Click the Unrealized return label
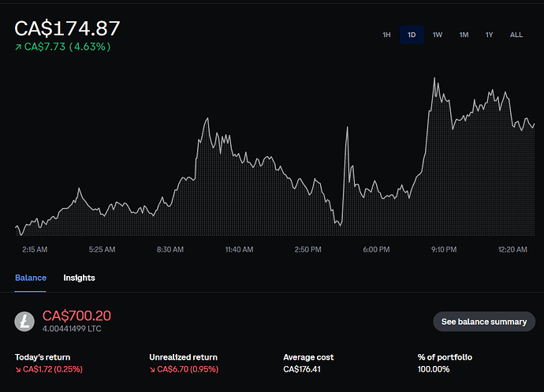 click(x=183, y=357)
